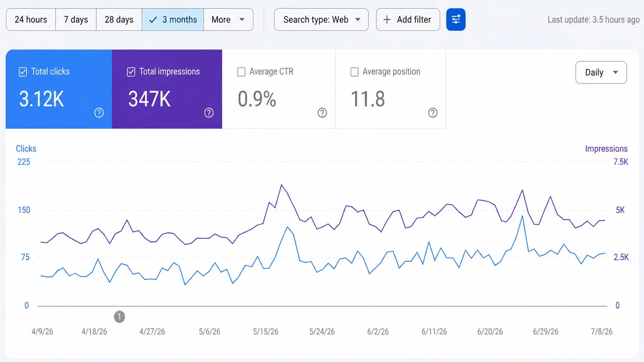
Task: Click the 5/24/26 date label
Action: [x=322, y=331]
